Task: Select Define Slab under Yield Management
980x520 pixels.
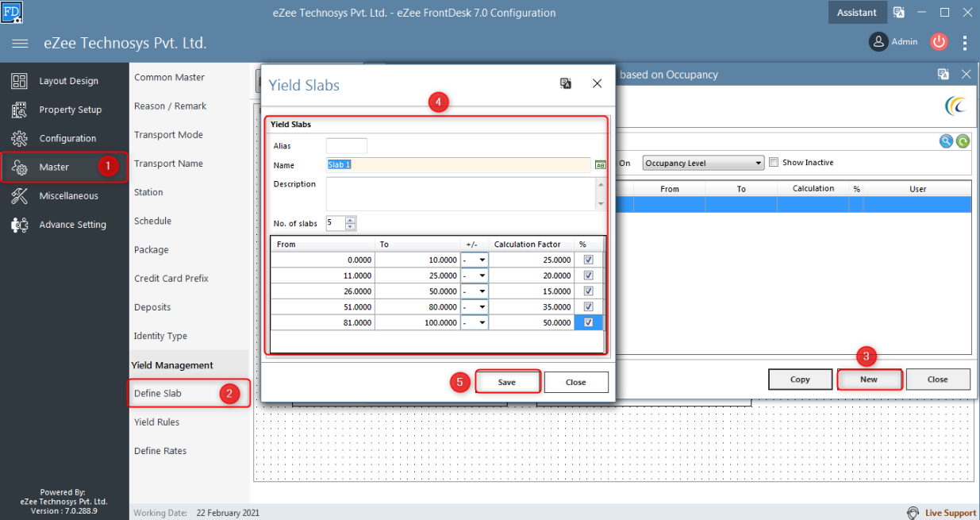Action: point(157,393)
